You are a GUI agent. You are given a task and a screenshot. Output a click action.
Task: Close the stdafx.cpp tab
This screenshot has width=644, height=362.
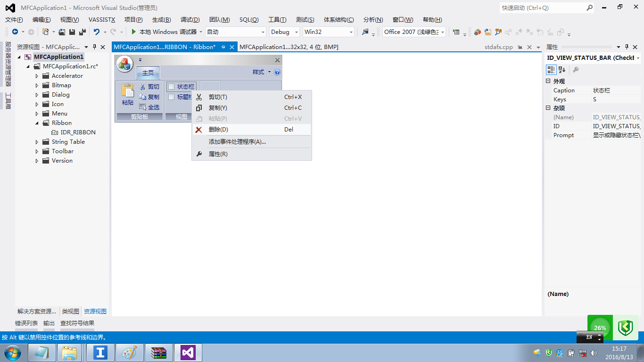[529, 47]
